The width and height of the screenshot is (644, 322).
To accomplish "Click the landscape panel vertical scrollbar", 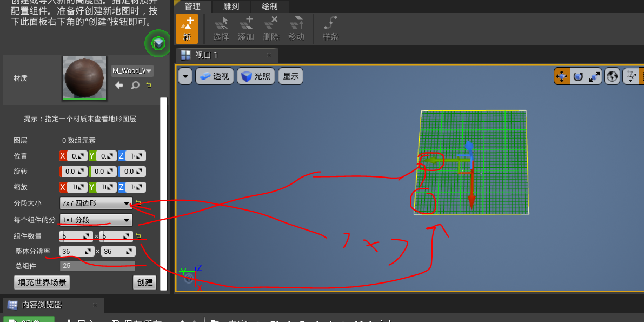I will (x=163, y=193).
